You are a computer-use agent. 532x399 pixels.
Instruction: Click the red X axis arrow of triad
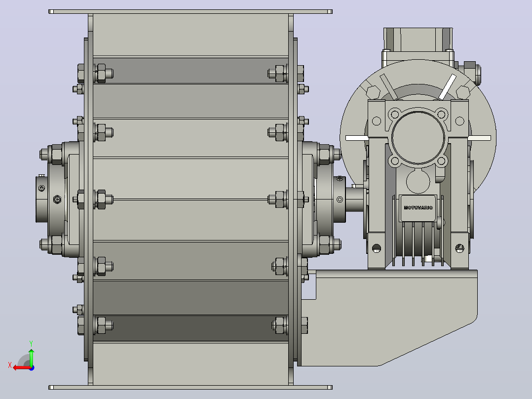pos(21,368)
